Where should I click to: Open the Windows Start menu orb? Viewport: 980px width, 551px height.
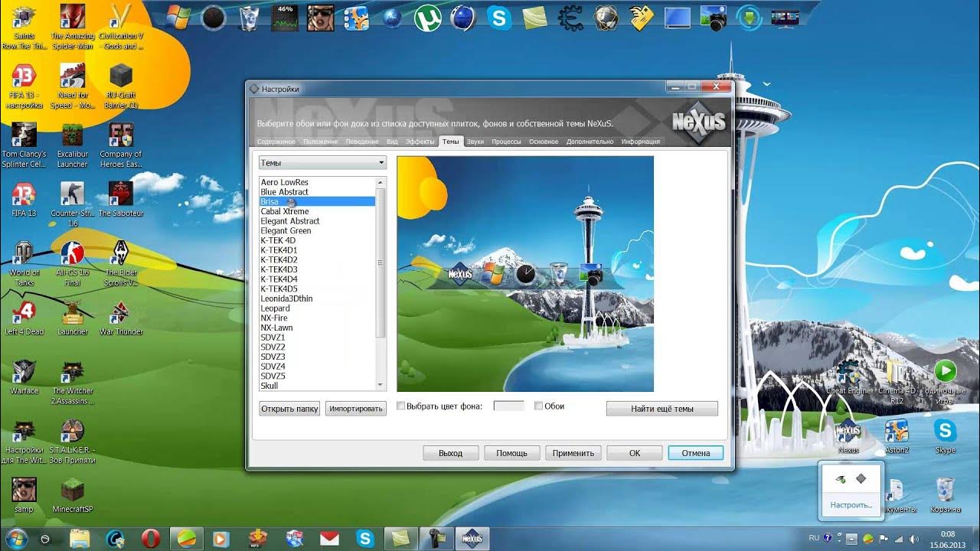(15, 538)
